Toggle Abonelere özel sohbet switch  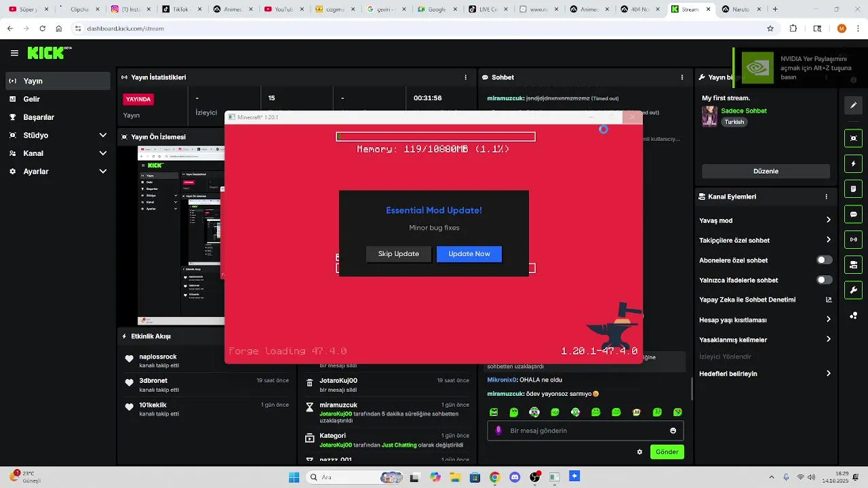point(824,260)
